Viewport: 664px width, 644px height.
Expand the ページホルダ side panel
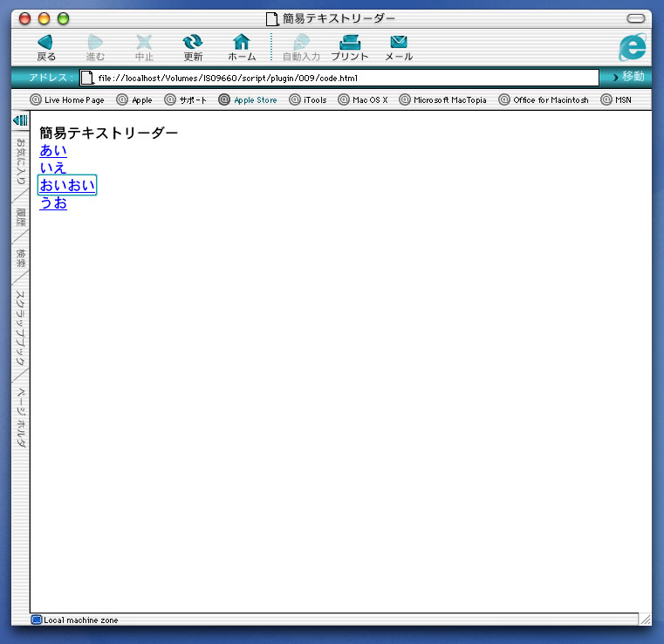21,417
